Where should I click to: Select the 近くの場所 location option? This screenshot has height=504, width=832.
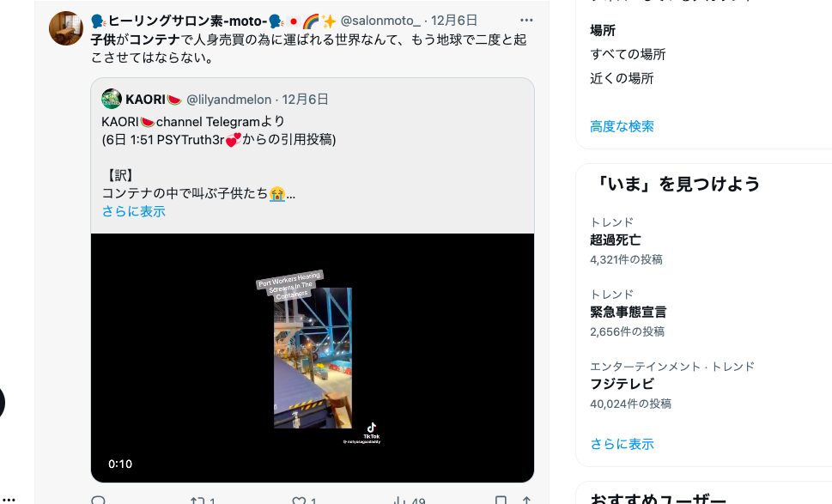pyautogui.click(x=622, y=78)
